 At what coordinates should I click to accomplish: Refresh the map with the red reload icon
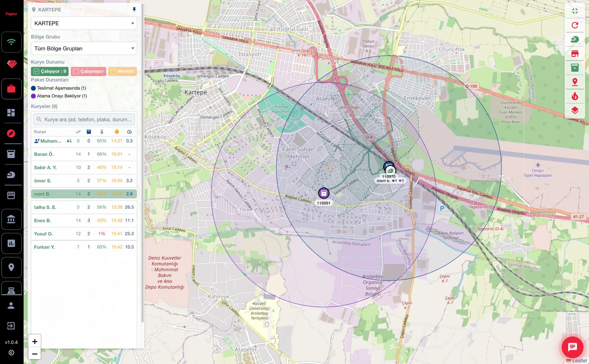(x=575, y=25)
